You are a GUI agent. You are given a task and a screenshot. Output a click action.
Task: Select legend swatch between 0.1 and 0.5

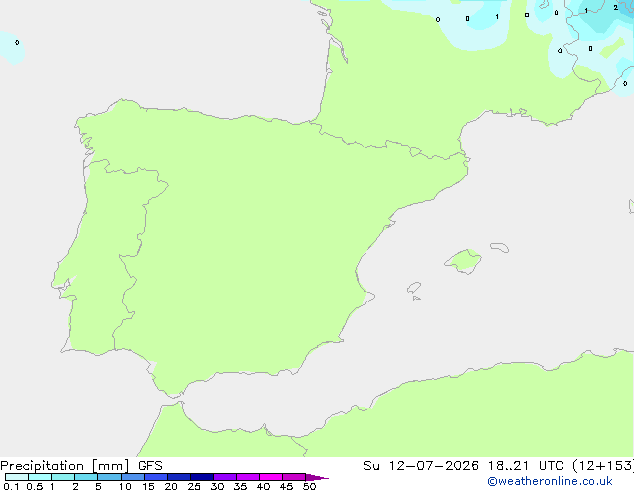point(17,477)
